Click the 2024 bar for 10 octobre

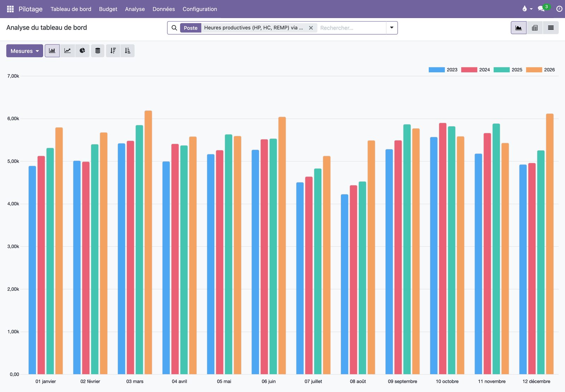[443, 249]
